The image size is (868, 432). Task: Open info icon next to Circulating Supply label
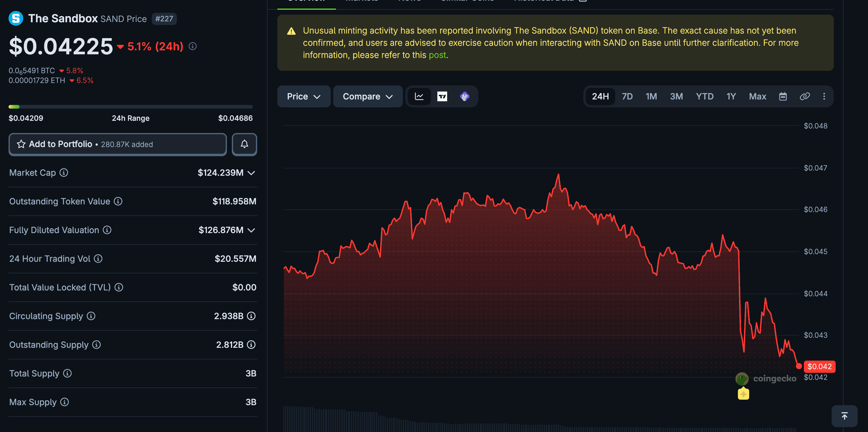(91, 316)
